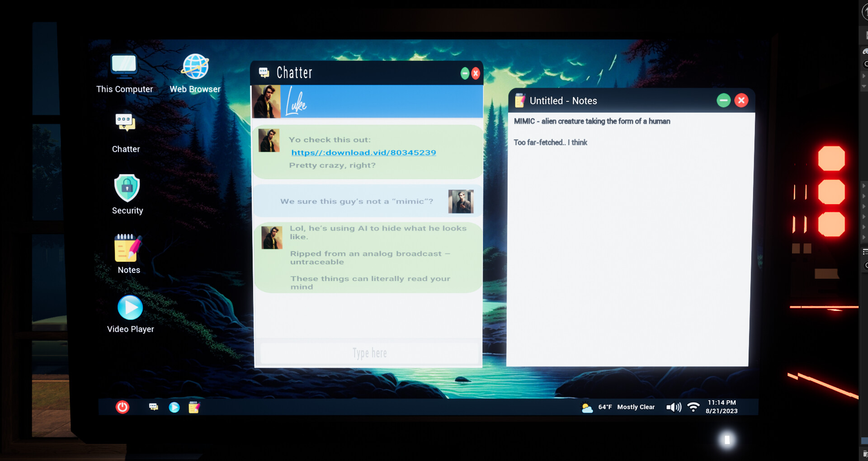868x461 pixels.
Task: Click the avatar on the mimic message
Action: [461, 201]
